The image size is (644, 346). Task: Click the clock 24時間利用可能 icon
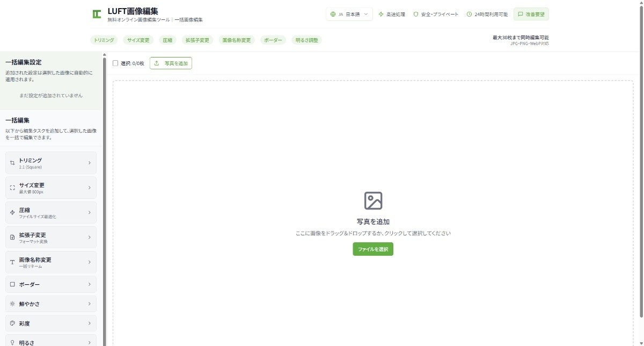pos(469,14)
